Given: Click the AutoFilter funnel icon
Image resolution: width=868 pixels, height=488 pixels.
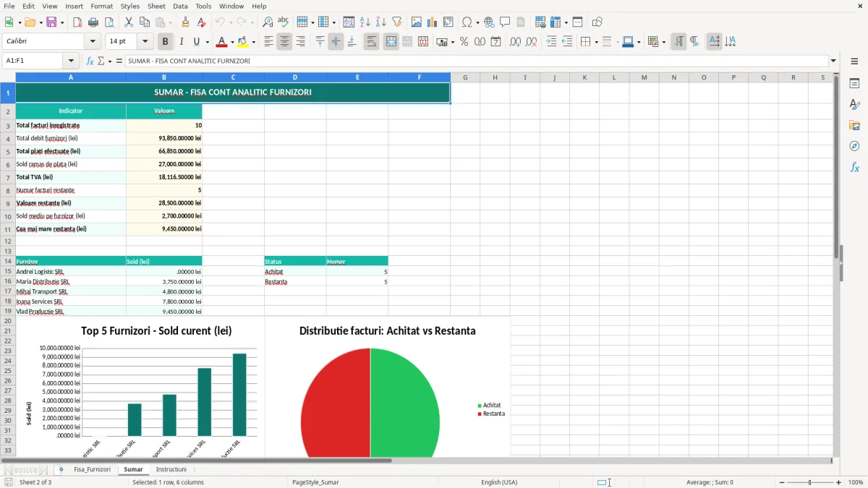Looking at the screenshot, I should 396,22.
